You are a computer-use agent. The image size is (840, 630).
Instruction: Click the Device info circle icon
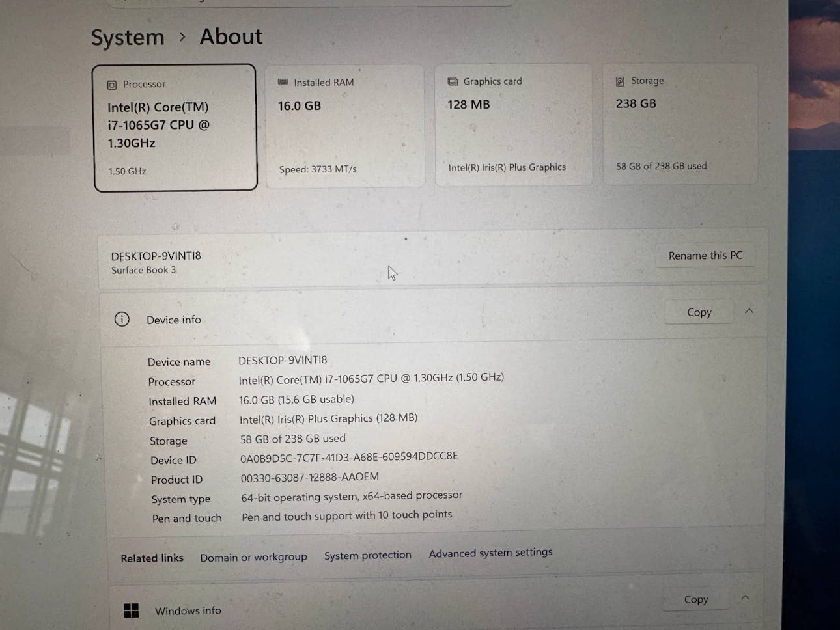click(x=122, y=319)
